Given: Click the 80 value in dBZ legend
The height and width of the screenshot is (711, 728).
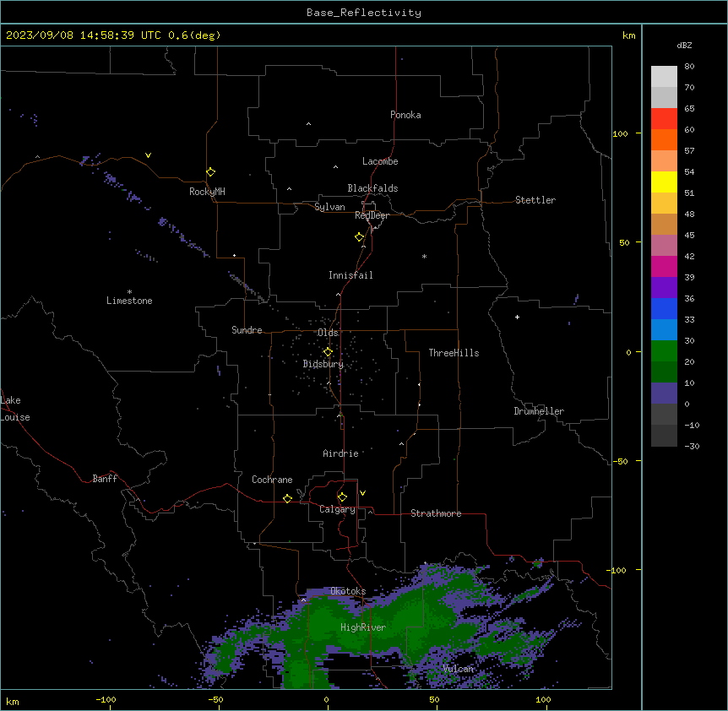Looking at the screenshot, I should pyautogui.click(x=689, y=67).
